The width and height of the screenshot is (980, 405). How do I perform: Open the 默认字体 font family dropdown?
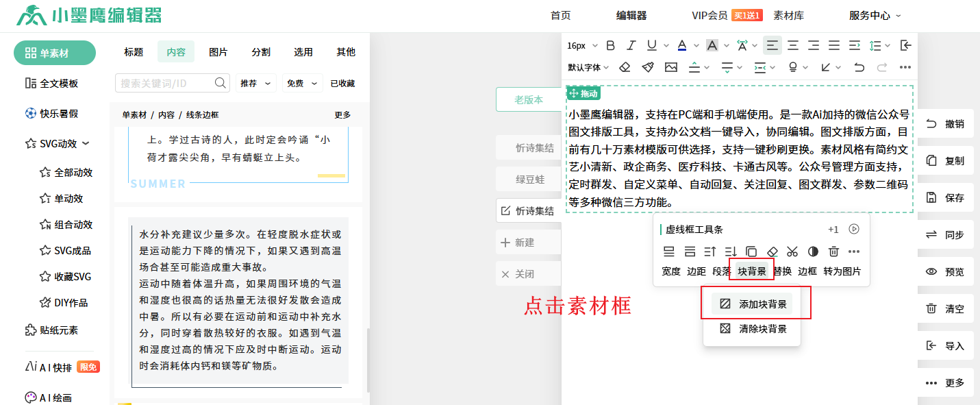[588, 67]
